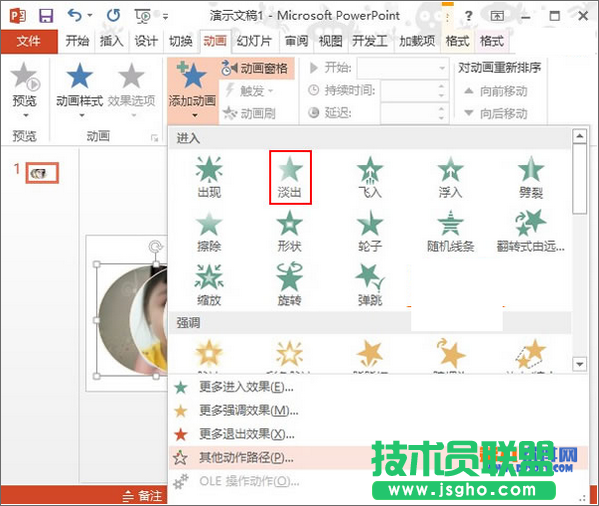Switch to the 切换 transitions tab
Image resolution: width=599 pixels, height=506 pixels.
click(x=180, y=41)
